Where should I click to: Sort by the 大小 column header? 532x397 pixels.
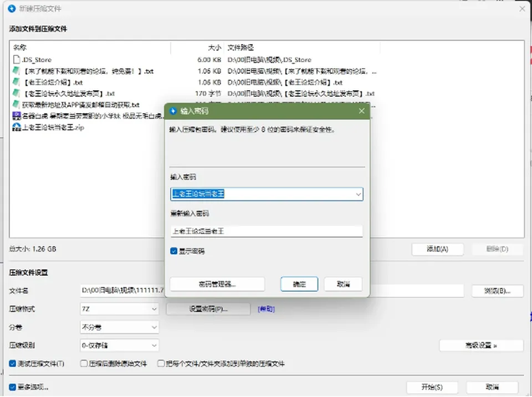point(214,48)
